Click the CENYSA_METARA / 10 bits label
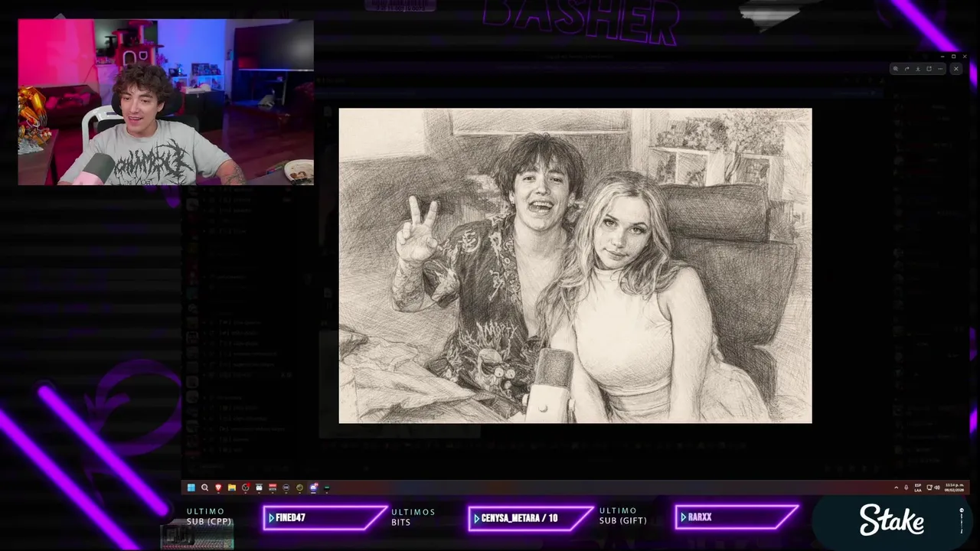 point(519,518)
